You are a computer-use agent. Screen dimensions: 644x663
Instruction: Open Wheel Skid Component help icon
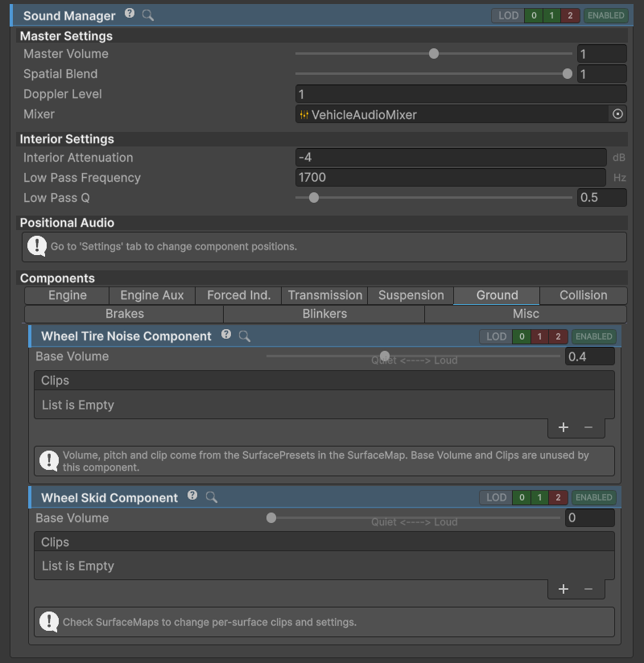192,495
